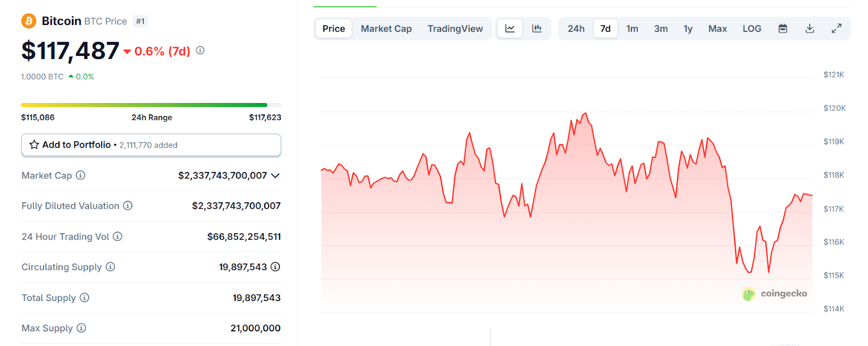Viewport: 868px width, 346px height.
Task: Click the 1.0000 BTC text
Action: click(42, 76)
